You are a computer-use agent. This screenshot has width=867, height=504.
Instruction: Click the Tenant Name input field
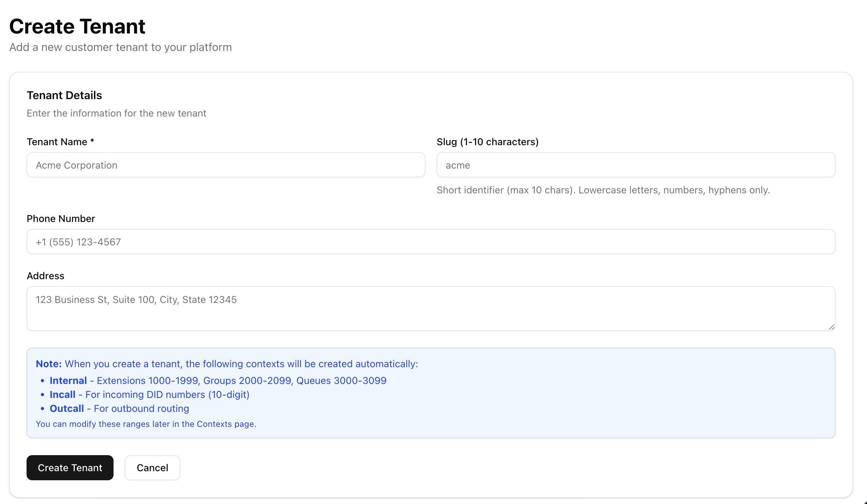[x=226, y=165]
